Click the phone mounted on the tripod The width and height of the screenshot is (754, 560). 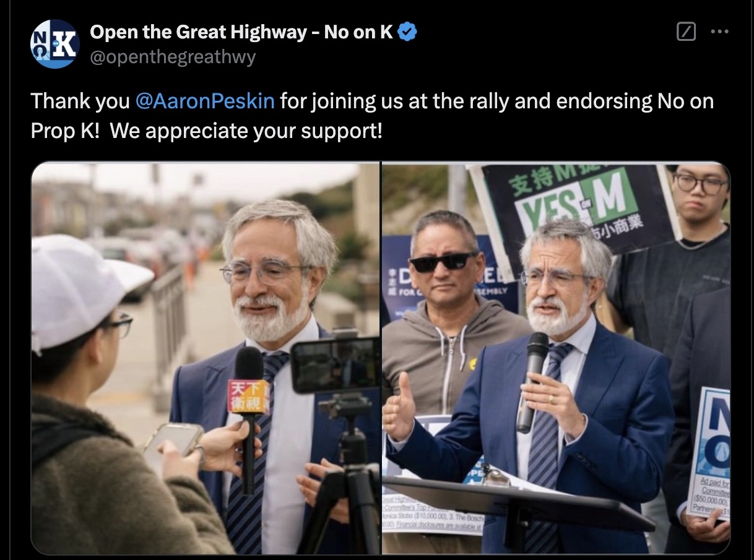335,365
